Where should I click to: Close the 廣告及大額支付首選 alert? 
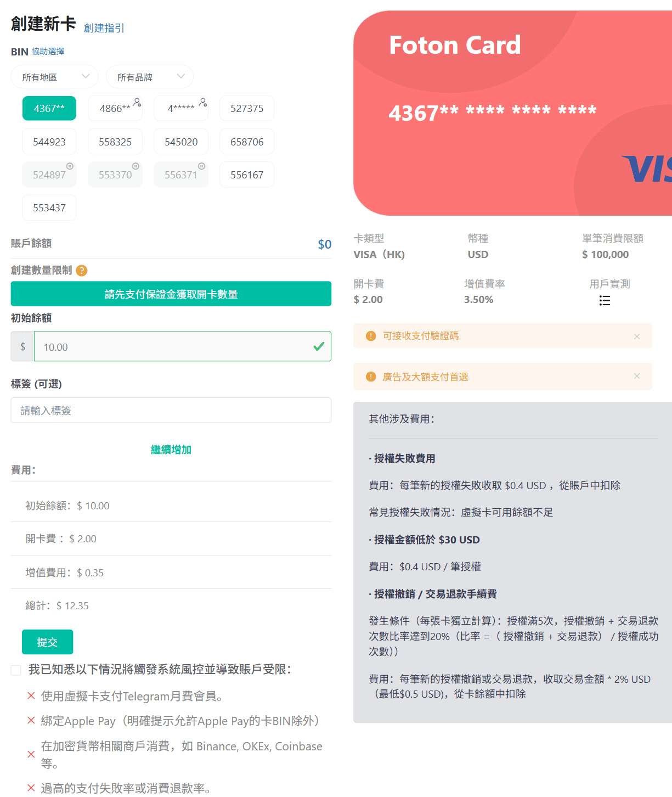click(x=637, y=376)
